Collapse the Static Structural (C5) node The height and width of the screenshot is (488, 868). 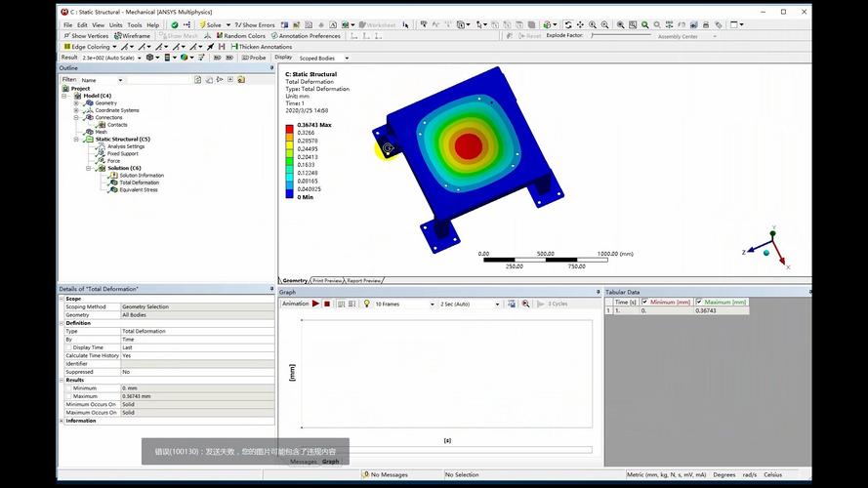[76, 140]
